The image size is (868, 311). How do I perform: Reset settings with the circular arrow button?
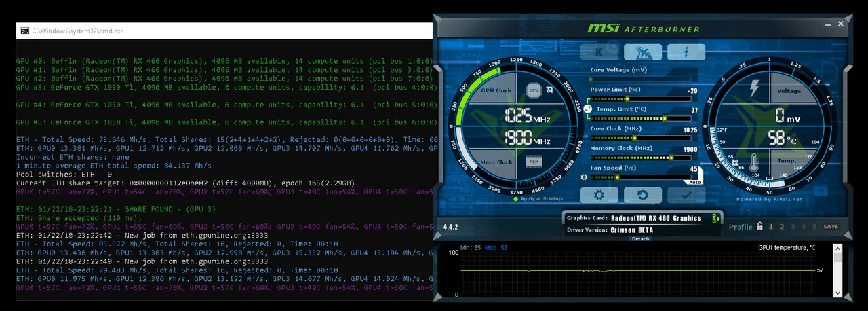click(643, 195)
